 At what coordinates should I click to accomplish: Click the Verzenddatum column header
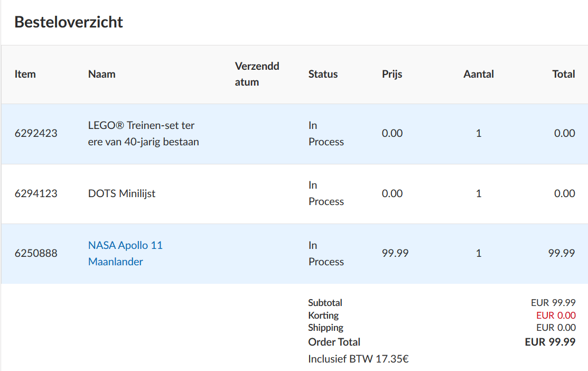tap(257, 74)
